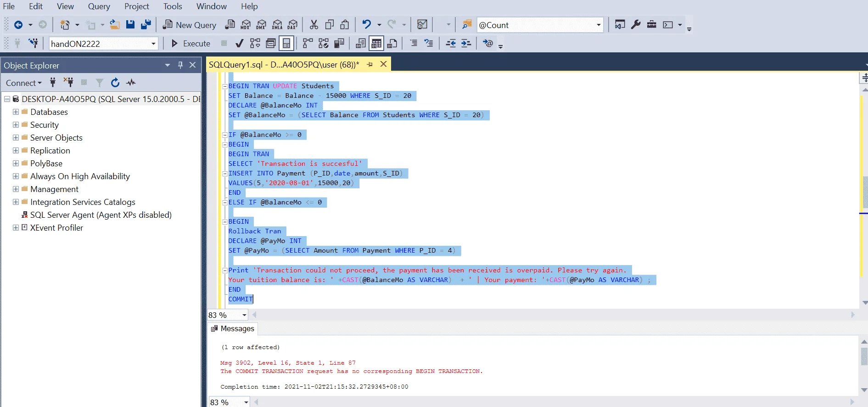Open the Project menu
The image size is (868, 407).
click(x=137, y=6)
